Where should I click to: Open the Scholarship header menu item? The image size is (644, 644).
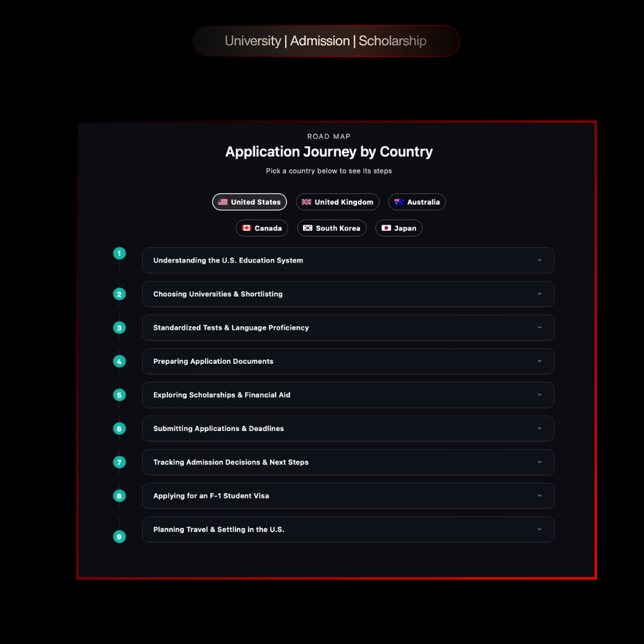tap(392, 41)
